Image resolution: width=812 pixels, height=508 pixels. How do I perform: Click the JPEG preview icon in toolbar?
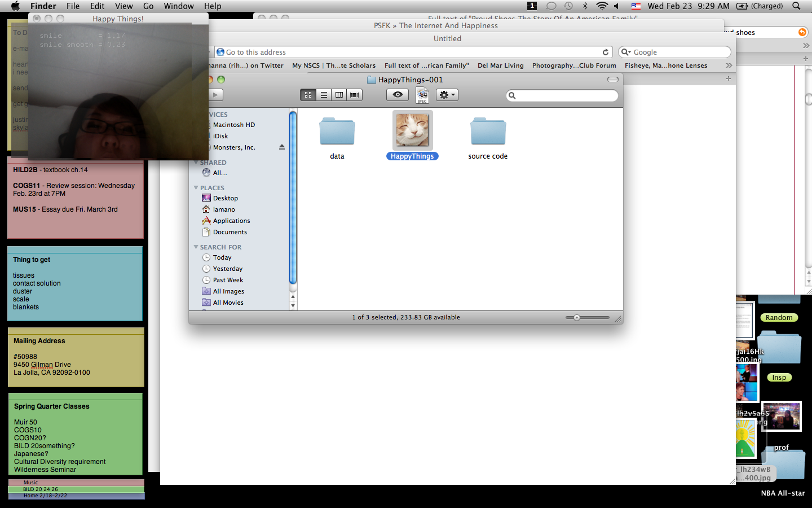(x=422, y=95)
